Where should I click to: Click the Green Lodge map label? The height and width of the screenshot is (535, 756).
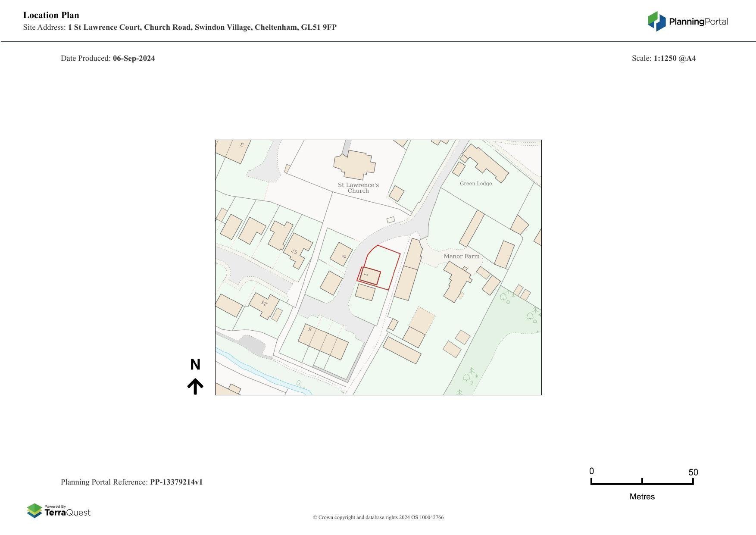(475, 183)
